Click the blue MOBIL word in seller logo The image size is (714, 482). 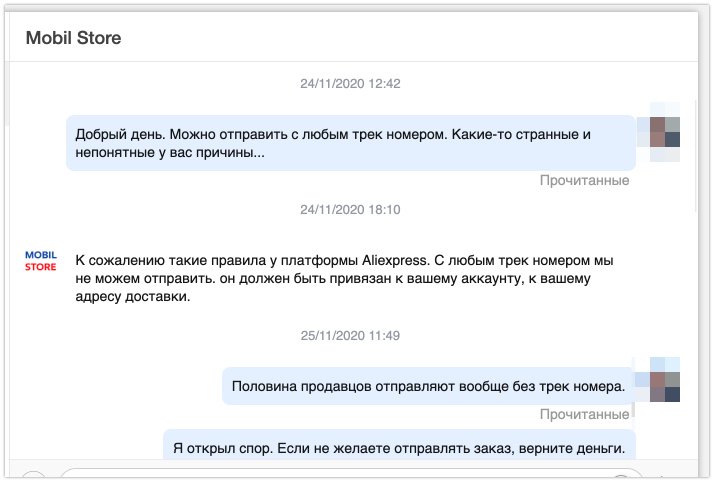pos(41,255)
